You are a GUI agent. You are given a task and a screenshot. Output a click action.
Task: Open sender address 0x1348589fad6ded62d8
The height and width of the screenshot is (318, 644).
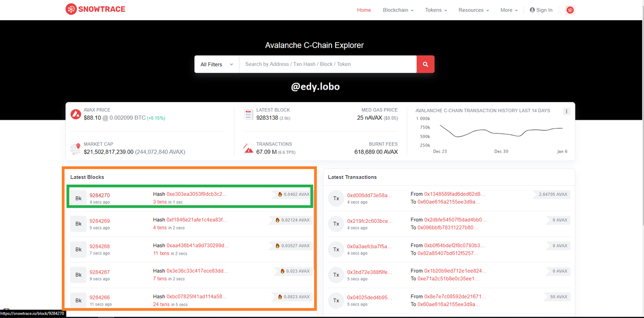coord(454,194)
